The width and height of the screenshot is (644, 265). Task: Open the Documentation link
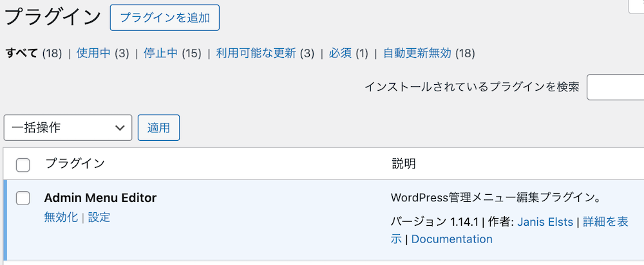(451, 239)
